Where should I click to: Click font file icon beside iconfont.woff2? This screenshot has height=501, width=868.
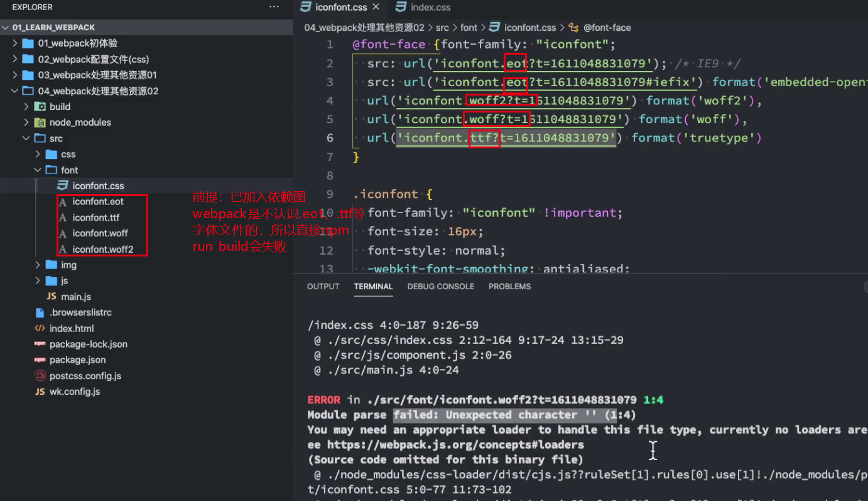pos(62,250)
